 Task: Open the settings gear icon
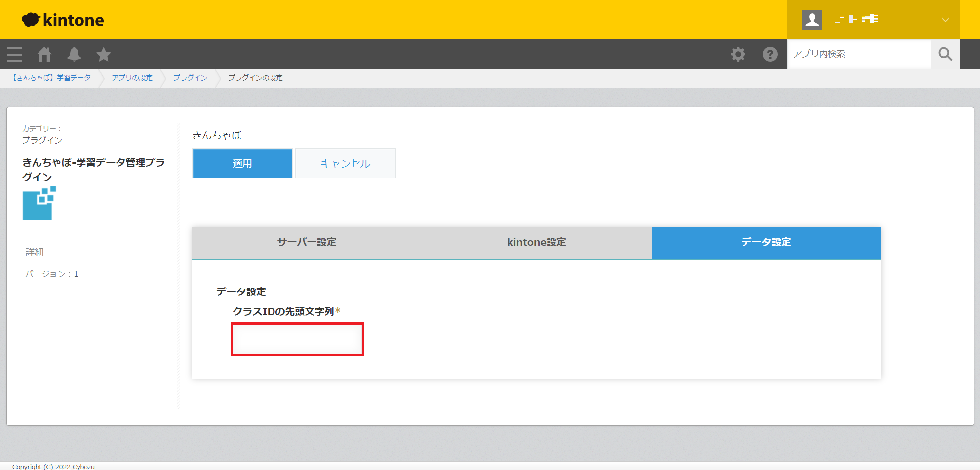click(738, 54)
